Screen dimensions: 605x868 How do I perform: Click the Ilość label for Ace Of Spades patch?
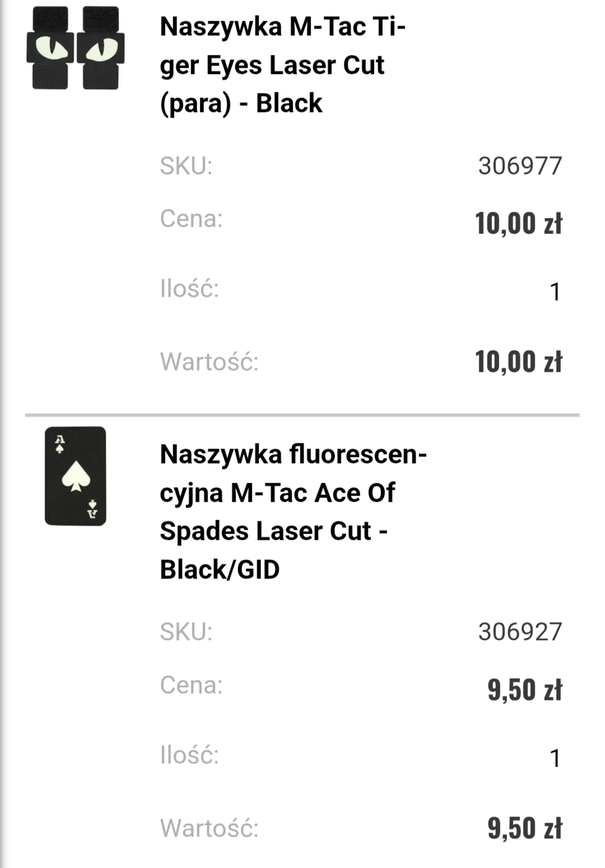[189, 755]
